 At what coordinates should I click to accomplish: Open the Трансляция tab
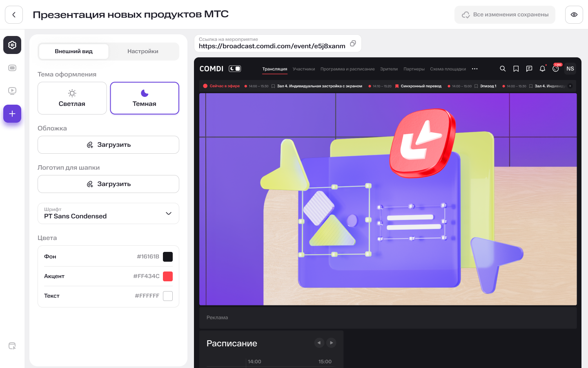[x=275, y=69]
